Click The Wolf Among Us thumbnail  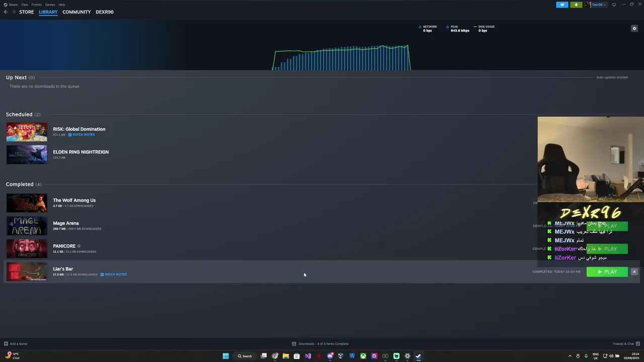[x=27, y=203]
